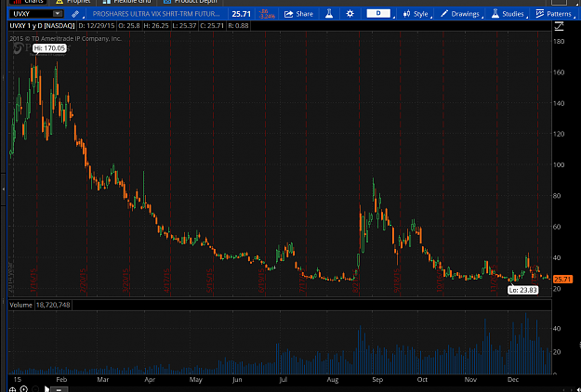This screenshot has height=392, width=581.
Task: Click the 9/18/15 expiration date marker
Action: [x=397, y=281]
